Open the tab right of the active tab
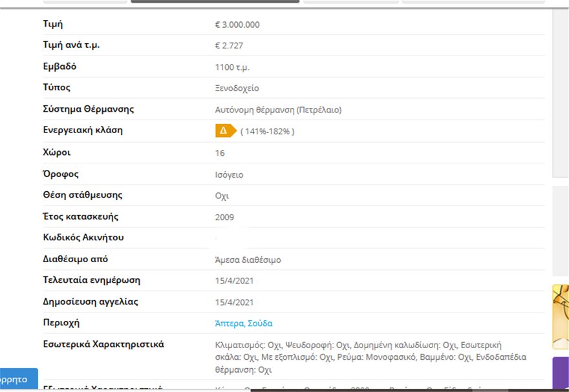The height and width of the screenshot is (392, 569). [350, 1]
